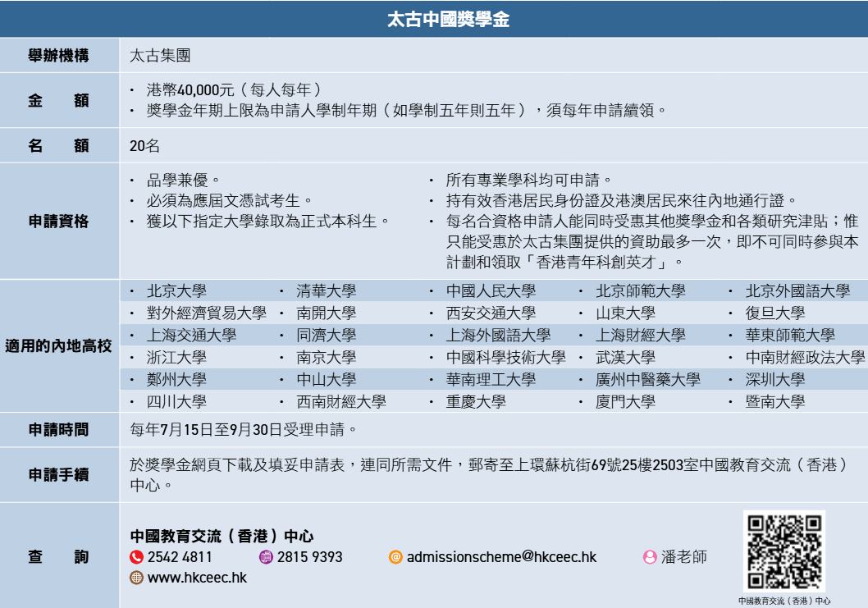Click the 適用的內地高校 row label

(x=59, y=346)
